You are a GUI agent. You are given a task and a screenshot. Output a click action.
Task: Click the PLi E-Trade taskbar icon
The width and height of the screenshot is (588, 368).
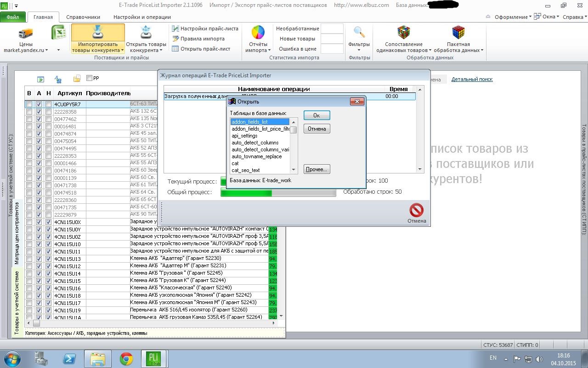pos(154,359)
